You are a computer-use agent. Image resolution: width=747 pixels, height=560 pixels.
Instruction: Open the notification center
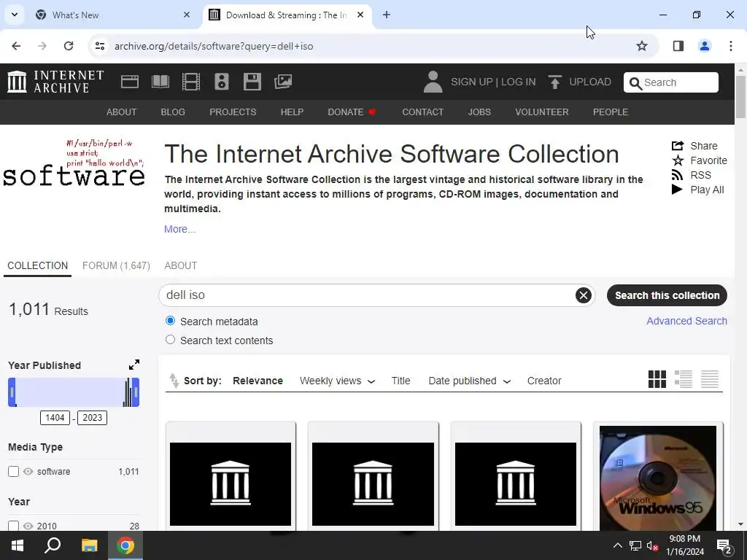[724, 545]
